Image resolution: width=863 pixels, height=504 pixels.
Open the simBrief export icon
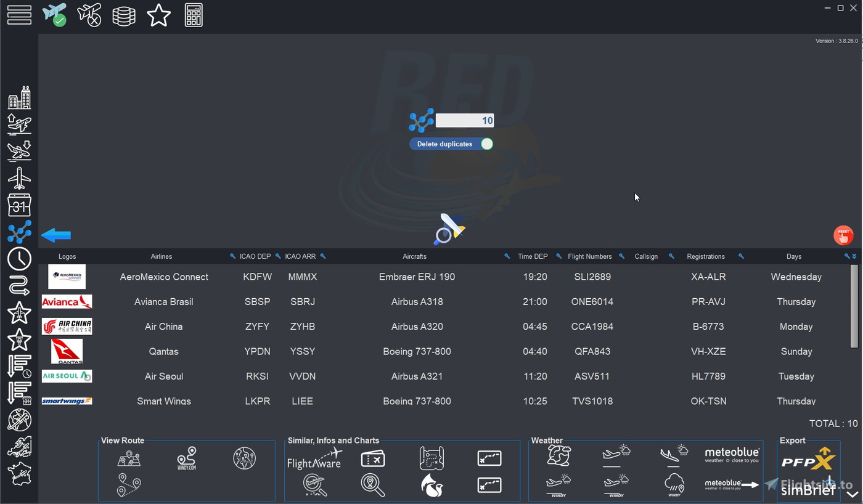coord(808,489)
